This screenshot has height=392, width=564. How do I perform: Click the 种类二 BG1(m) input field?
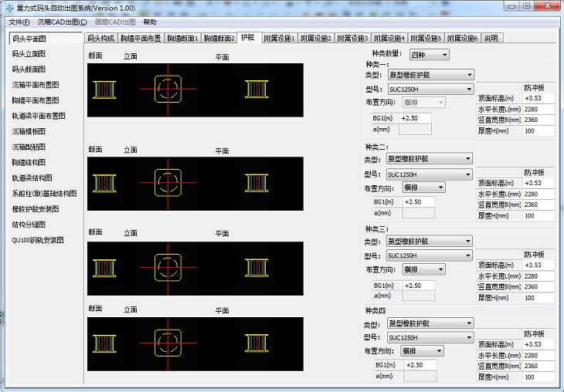(x=418, y=202)
